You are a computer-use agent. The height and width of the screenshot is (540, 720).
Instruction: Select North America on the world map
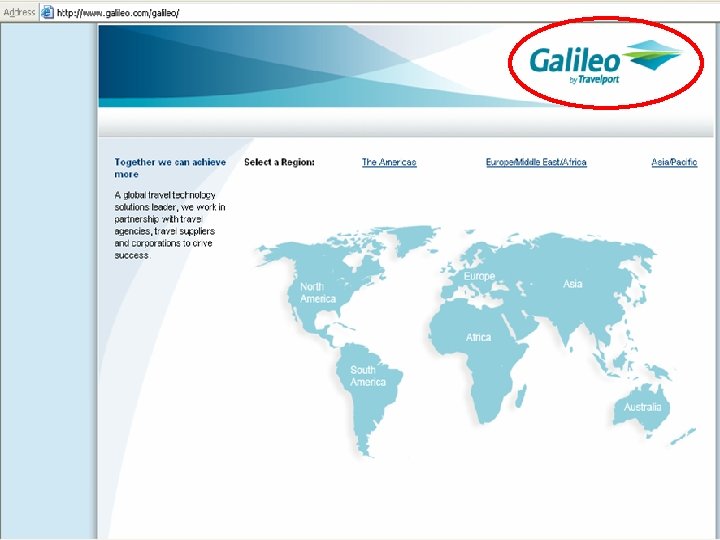(318, 292)
